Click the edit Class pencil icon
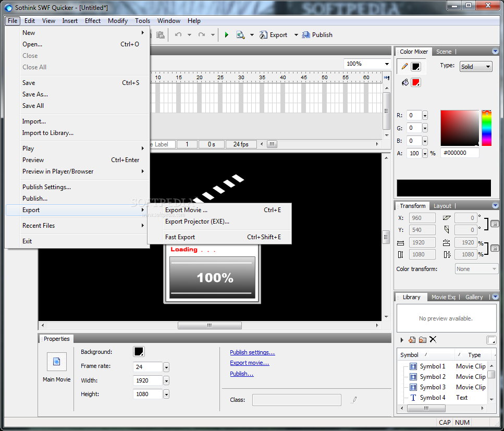 tap(354, 400)
